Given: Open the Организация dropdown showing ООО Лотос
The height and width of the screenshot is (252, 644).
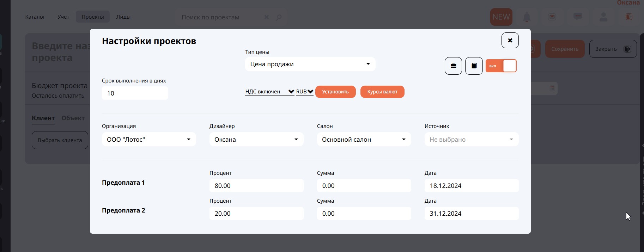Looking at the screenshot, I should tap(149, 140).
